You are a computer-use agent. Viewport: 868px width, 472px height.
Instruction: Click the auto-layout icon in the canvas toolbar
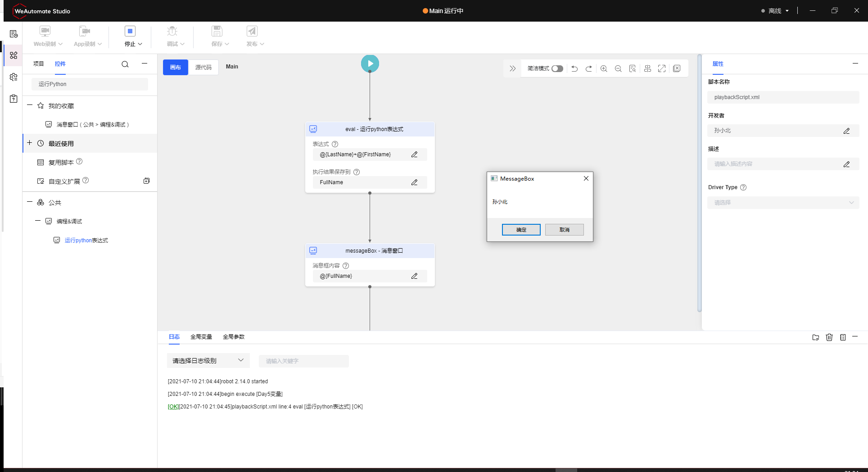pos(647,68)
